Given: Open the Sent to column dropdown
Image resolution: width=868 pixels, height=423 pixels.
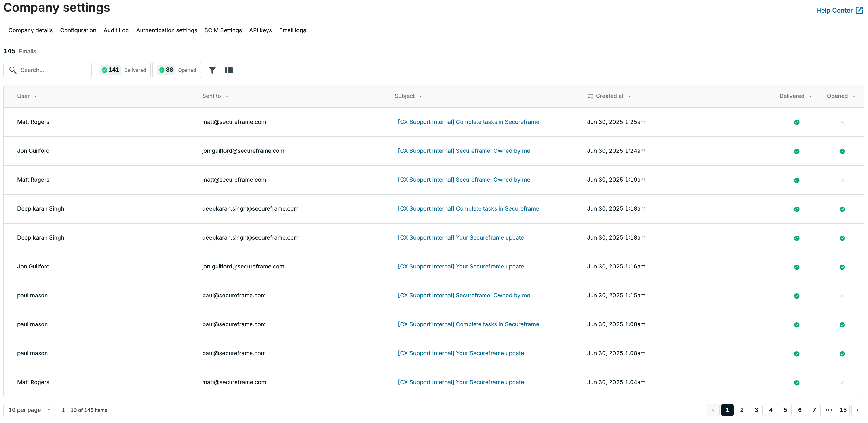Looking at the screenshot, I should (x=227, y=96).
